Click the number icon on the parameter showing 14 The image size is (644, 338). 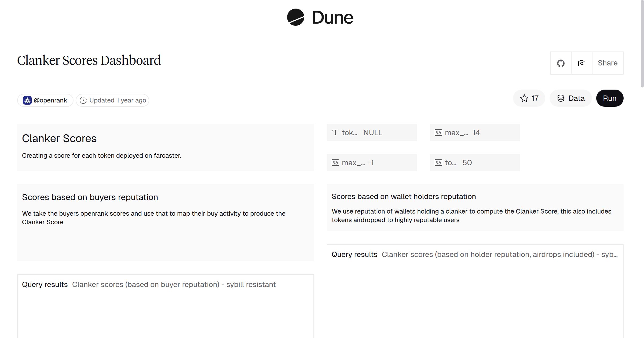(438, 132)
